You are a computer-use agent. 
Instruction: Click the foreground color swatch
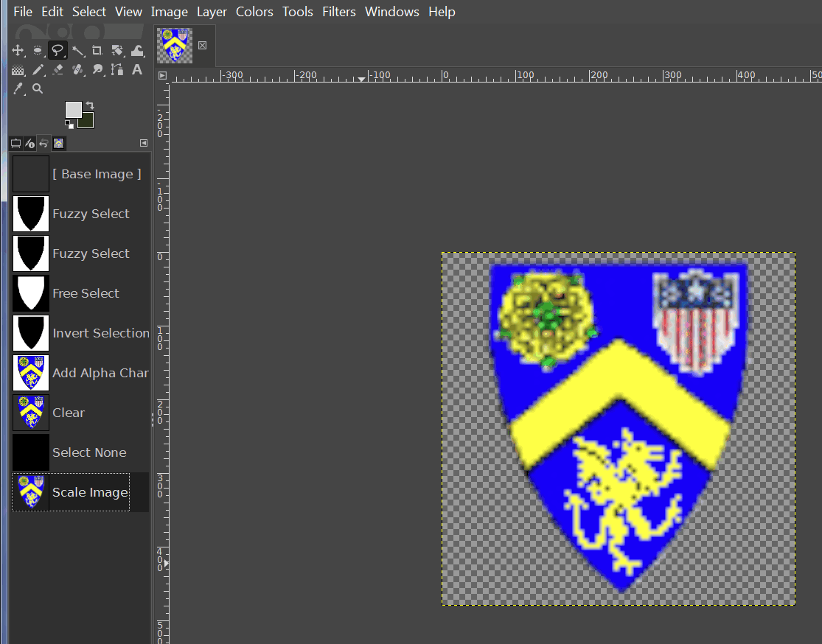pyautogui.click(x=73, y=110)
